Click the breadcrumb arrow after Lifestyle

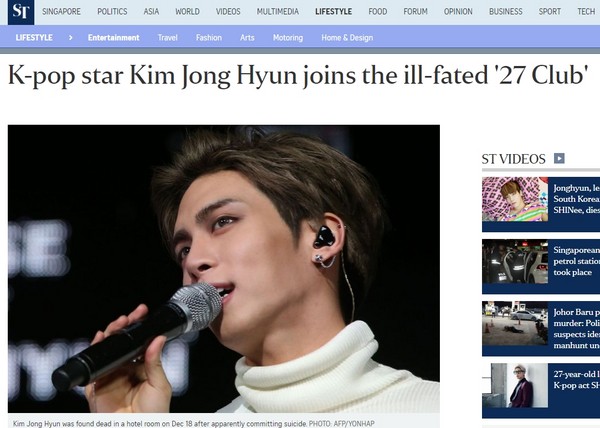click(x=70, y=37)
